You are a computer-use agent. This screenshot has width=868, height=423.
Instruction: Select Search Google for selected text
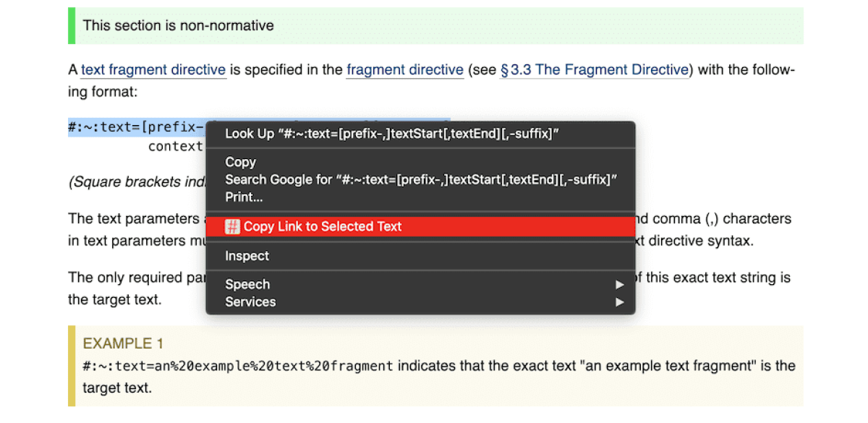click(x=420, y=179)
